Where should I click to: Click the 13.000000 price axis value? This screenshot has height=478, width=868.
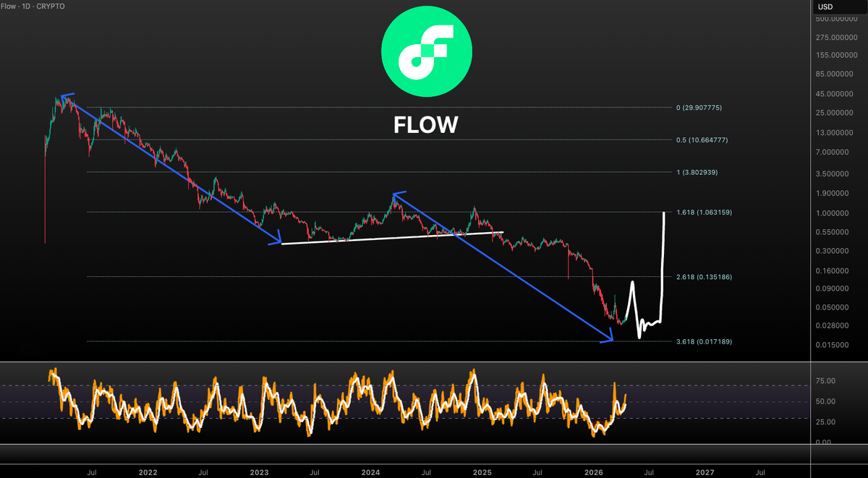pyautogui.click(x=836, y=133)
